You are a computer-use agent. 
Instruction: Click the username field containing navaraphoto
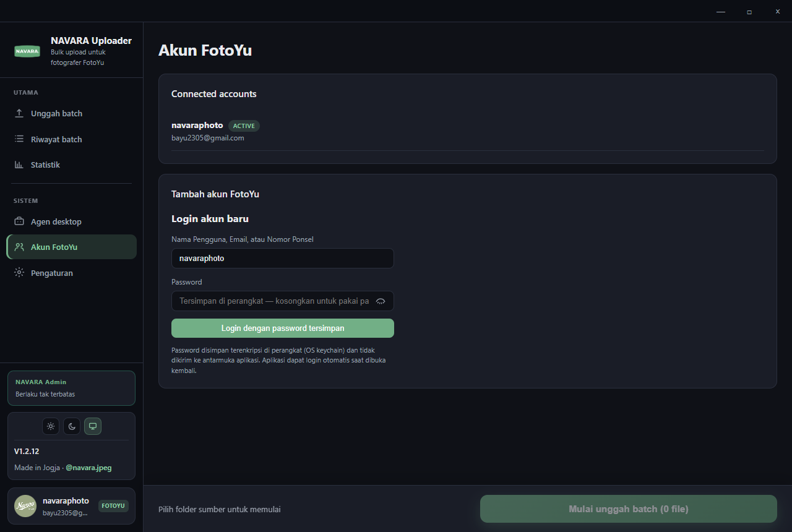coord(283,259)
